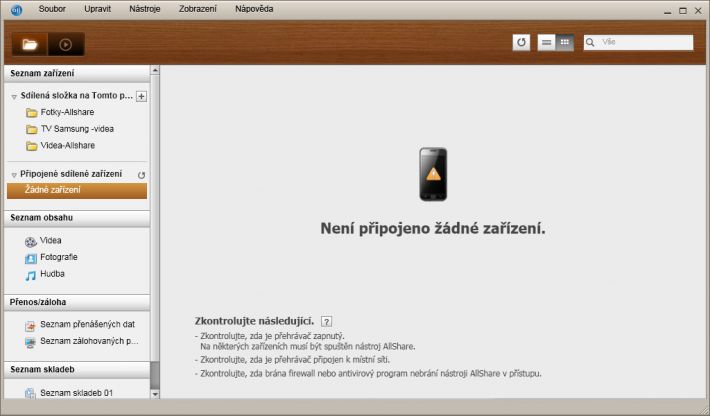The image size is (710, 416).
Task: Click the Přenos/záloha panel header
Action: (x=77, y=302)
